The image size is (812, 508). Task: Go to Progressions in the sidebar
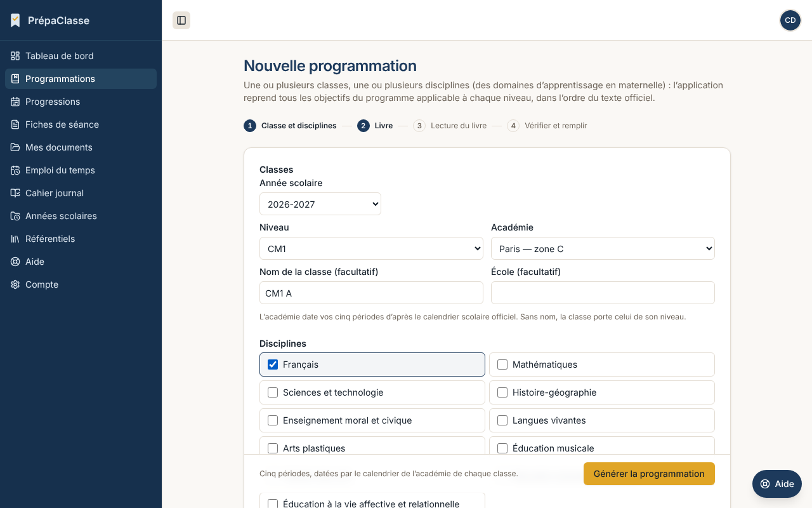click(x=81, y=102)
